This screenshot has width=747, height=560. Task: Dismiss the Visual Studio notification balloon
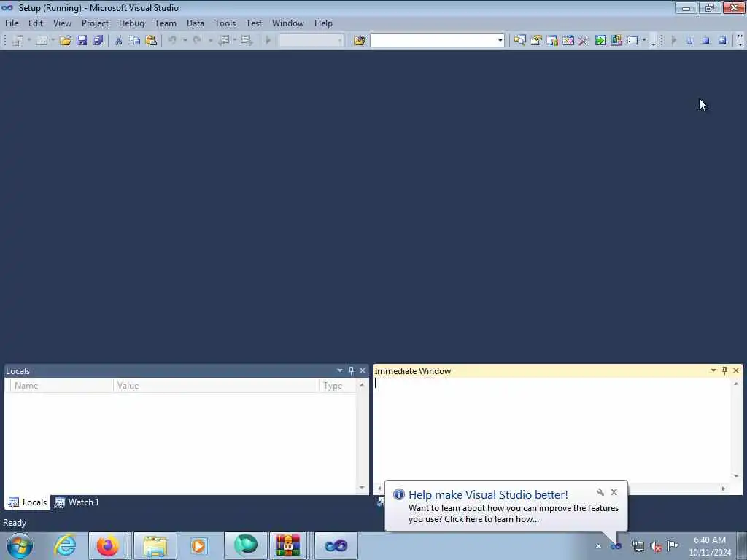(614, 492)
